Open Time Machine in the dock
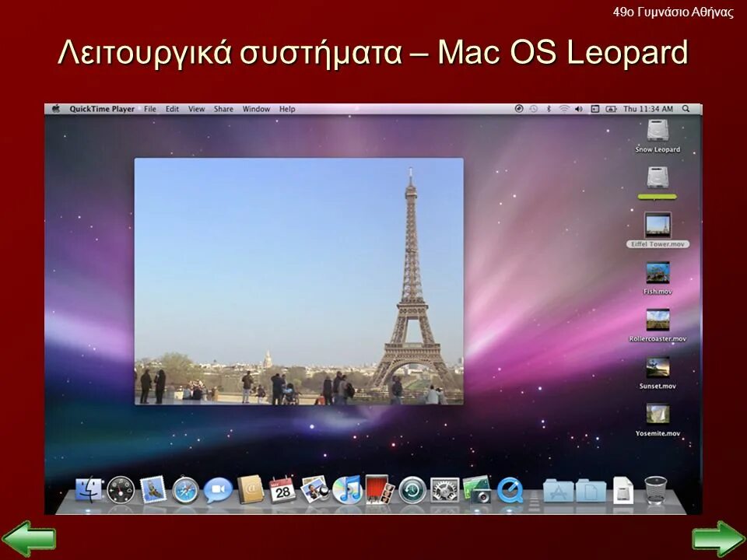The width and height of the screenshot is (747, 560). tap(412, 490)
